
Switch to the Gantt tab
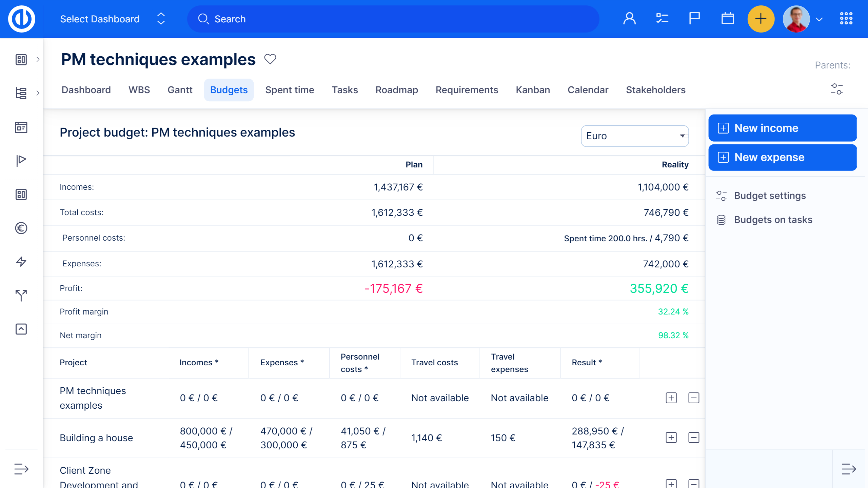coord(180,90)
